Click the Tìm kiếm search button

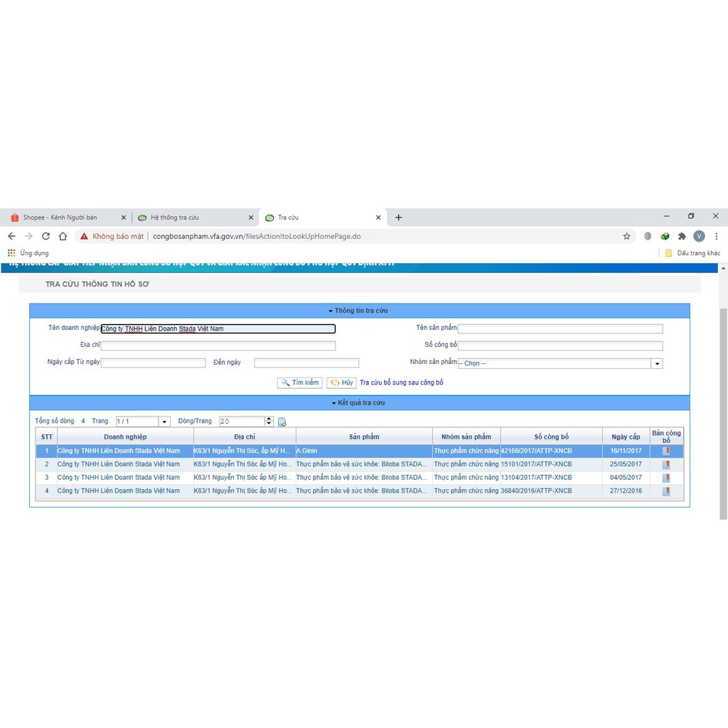300,382
